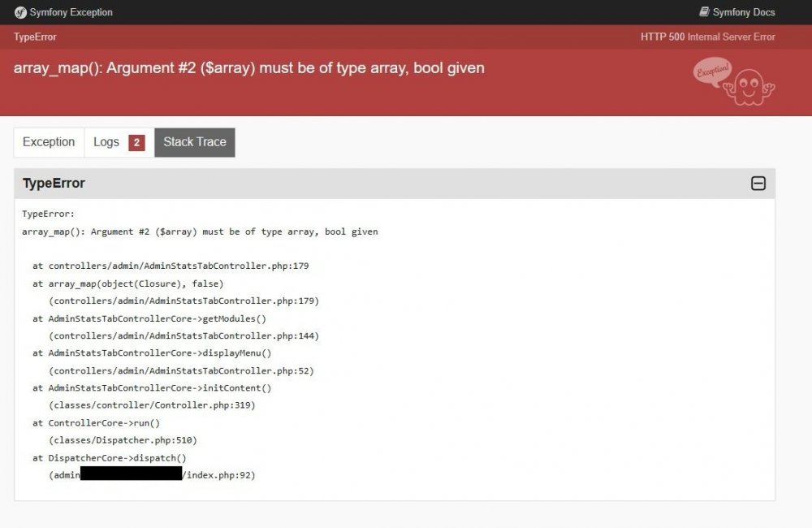Screen dimensions: 812x528
Task: Click the 'TypeError:' line in the trace body
Action: (48, 214)
